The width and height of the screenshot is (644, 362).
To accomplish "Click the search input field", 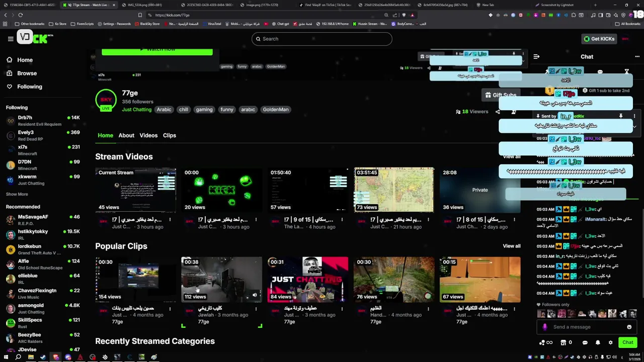I will tap(322, 39).
